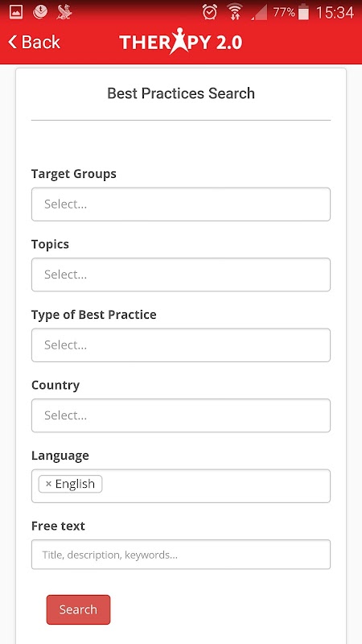Tap the Therapy 2.0 logo
This screenshot has height=644, width=362.
180,41
